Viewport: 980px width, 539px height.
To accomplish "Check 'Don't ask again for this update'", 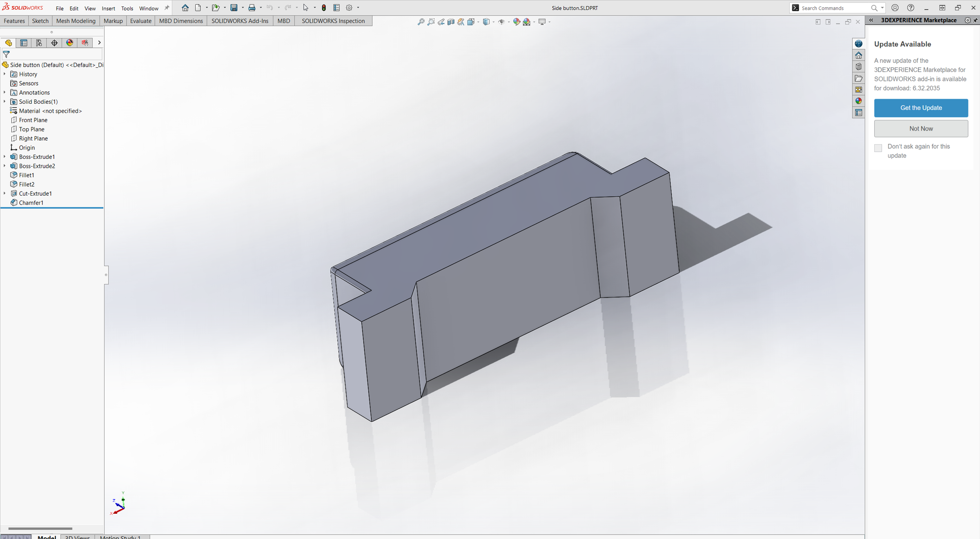I will click(878, 148).
